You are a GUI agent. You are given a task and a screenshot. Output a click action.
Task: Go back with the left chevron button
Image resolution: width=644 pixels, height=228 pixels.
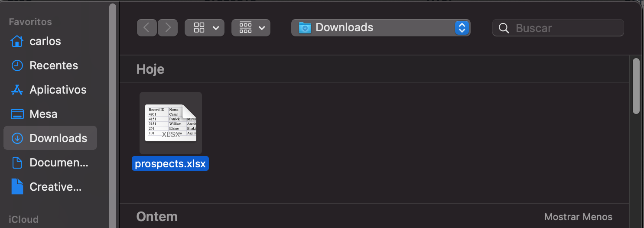tap(147, 28)
